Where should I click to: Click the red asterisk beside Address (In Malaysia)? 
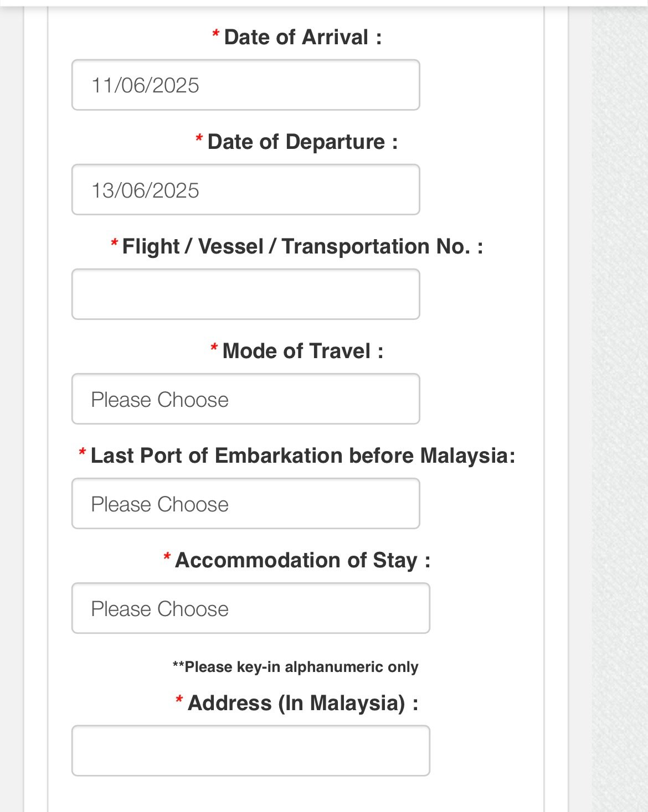coord(179,700)
